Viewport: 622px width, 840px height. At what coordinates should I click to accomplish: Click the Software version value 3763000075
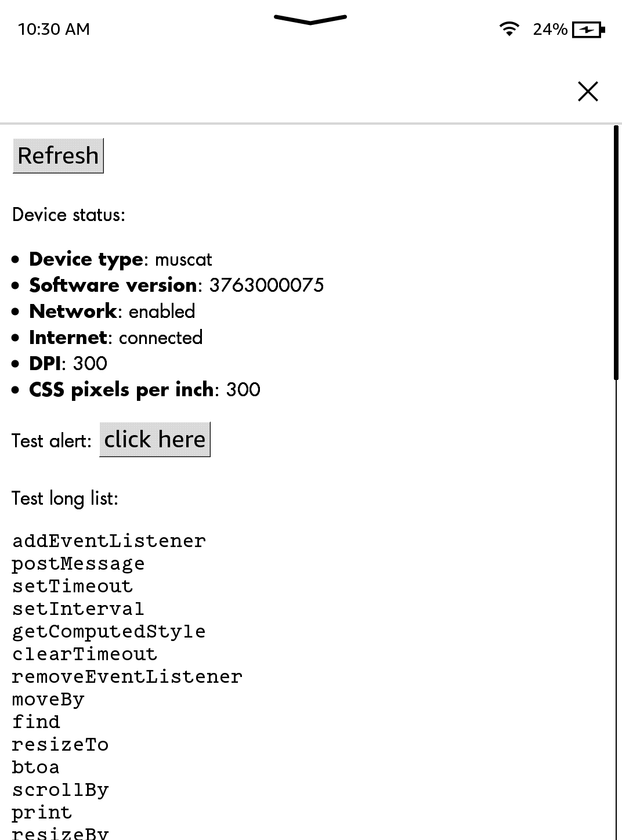click(266, 285)
